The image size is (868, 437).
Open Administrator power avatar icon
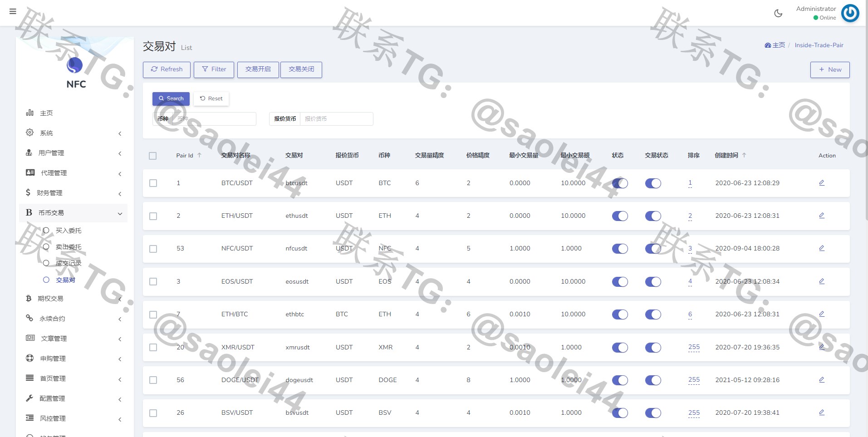tap(850, 13)
